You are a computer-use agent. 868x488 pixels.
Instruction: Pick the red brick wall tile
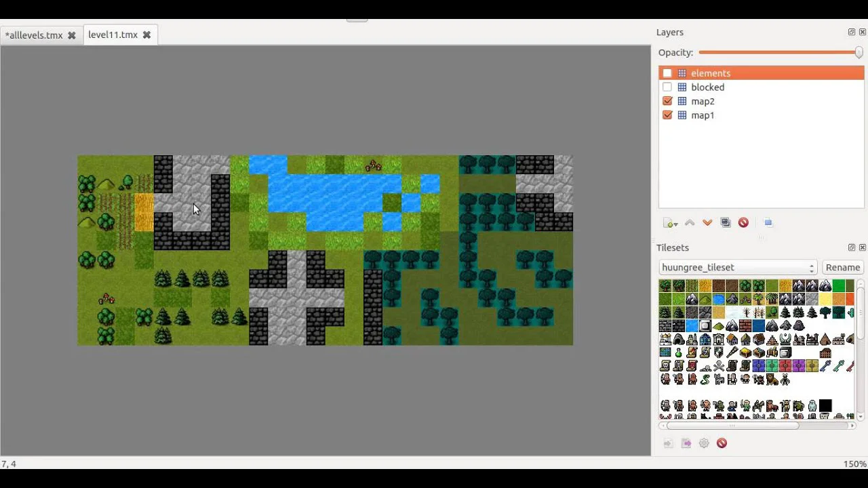(x=745, y=326)
